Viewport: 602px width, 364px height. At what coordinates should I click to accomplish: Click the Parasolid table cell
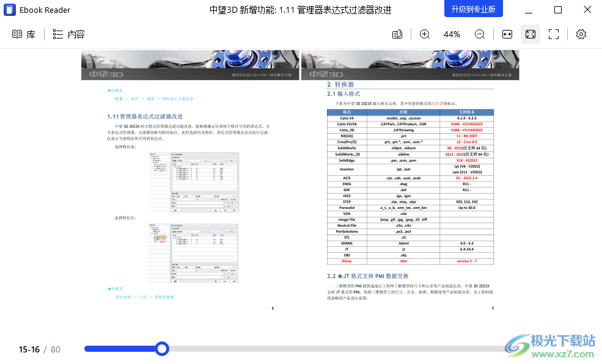[x=347, y=208]
